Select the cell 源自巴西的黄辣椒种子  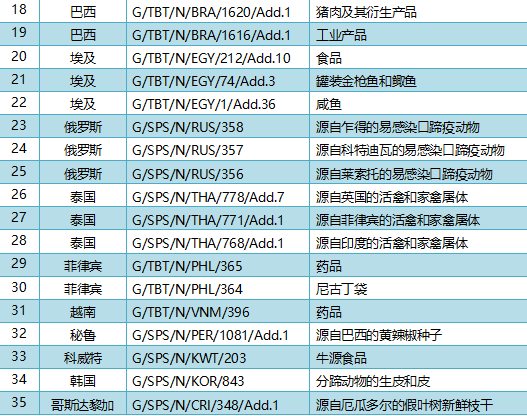point(379,335)
